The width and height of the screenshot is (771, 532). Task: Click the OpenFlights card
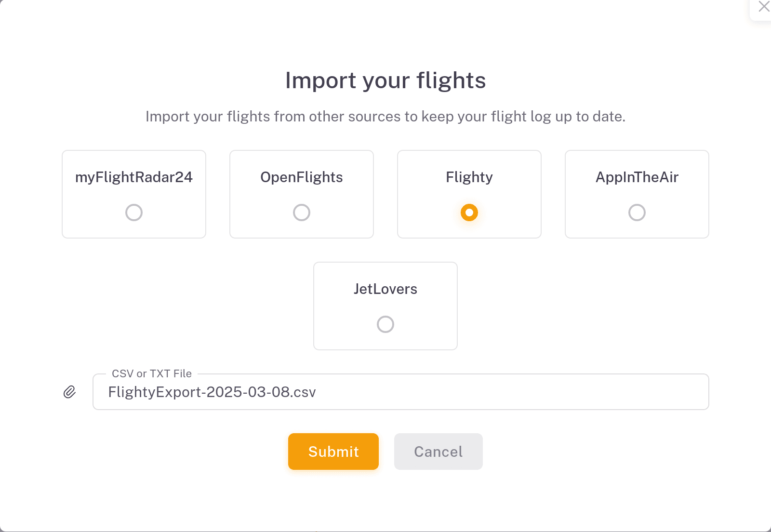click(301, 194)
